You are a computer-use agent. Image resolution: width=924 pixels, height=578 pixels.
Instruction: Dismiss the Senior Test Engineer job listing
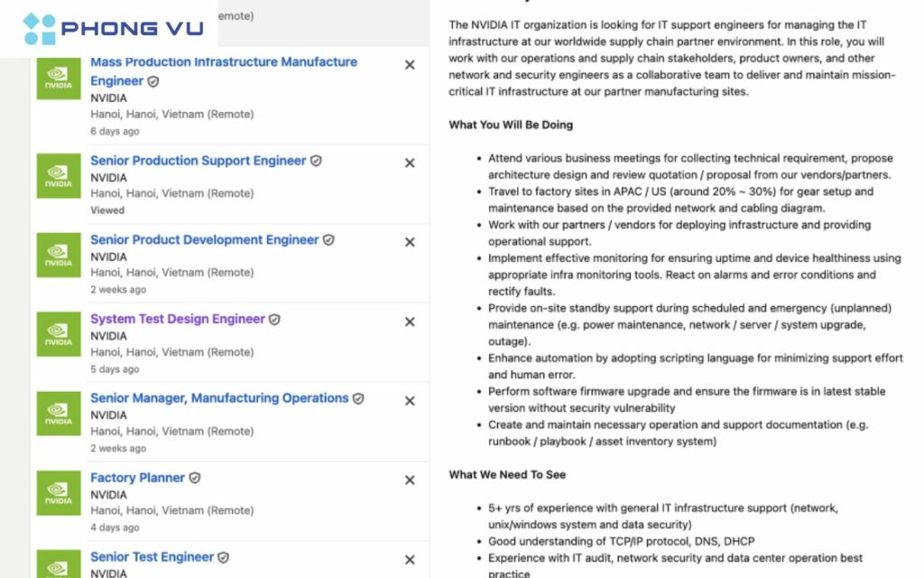pyautogui.click(x=410, y=560)
